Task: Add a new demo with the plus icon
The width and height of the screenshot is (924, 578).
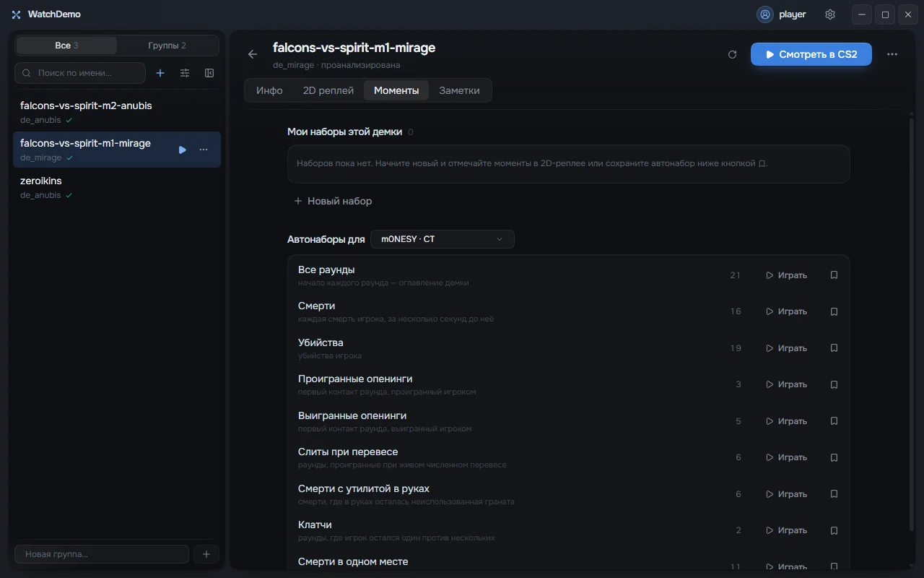Action: pos(160,73)
